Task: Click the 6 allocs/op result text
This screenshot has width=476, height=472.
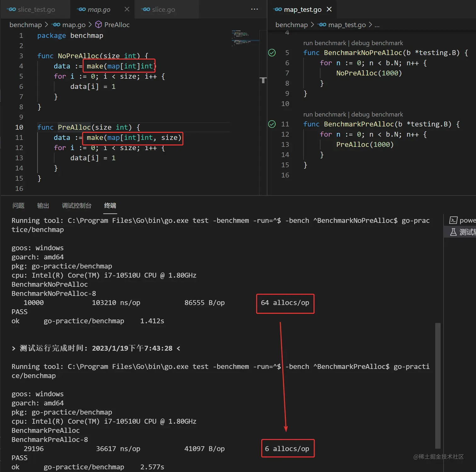Action: coord(287,449)
